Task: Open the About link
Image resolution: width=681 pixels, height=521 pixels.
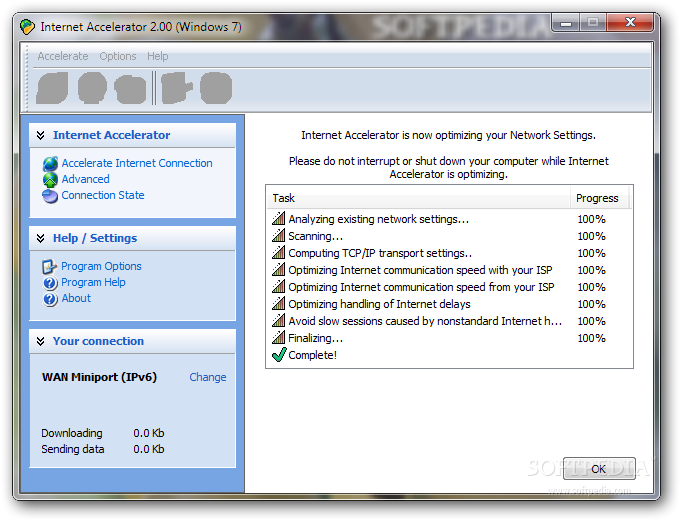Action: coord(76,298)
